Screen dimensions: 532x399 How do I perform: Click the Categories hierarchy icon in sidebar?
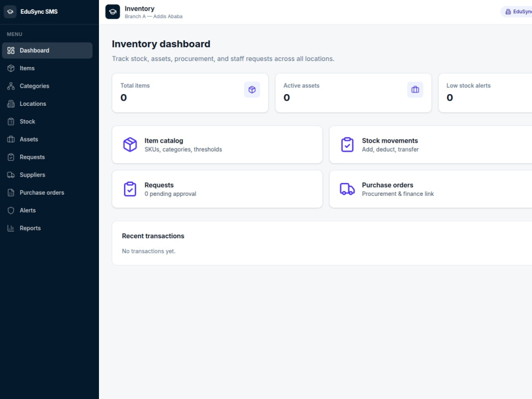point(11,86)
